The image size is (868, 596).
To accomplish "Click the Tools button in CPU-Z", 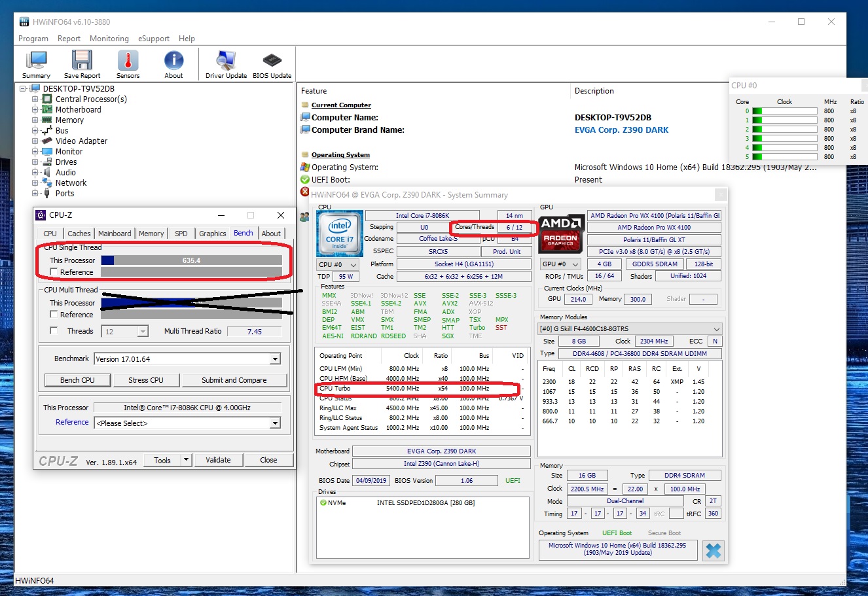I will (162, 460).
